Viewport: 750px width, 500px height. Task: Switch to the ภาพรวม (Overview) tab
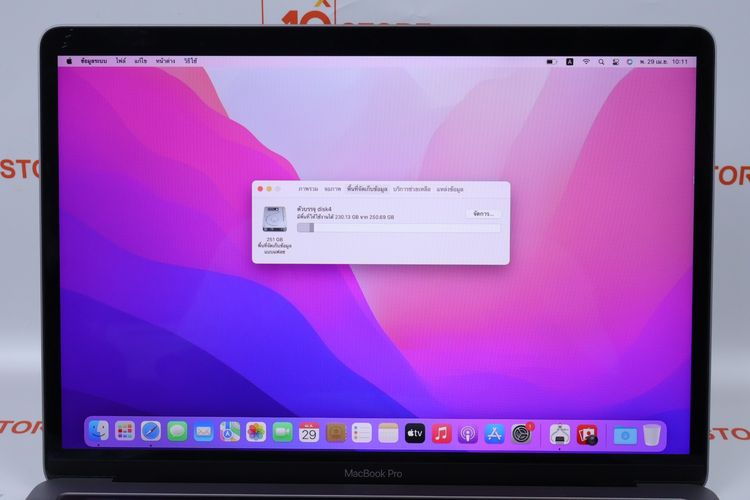click(x=308, y=189)
